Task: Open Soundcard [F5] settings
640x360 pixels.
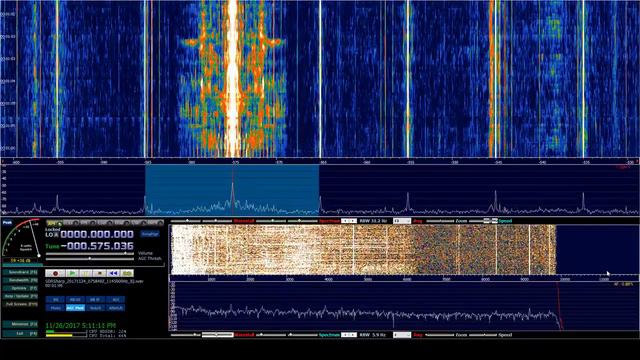Action: [x=20, y=272]
